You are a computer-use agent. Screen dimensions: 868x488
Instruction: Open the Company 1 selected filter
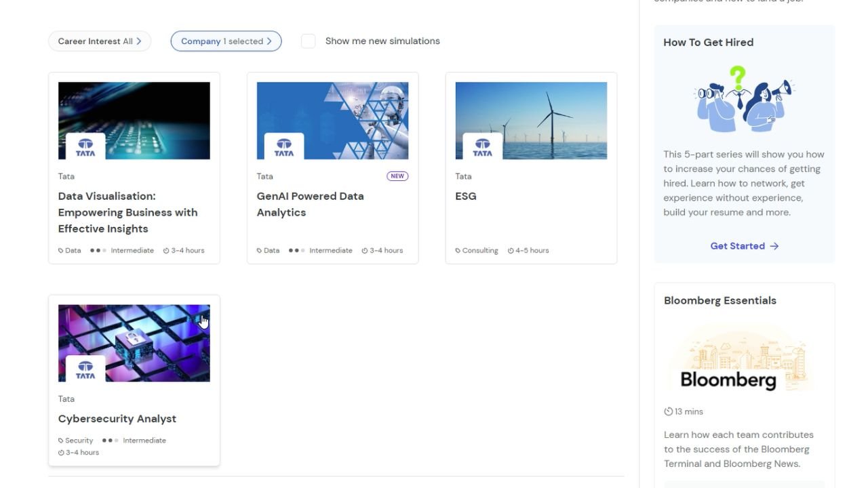tap(226, 41)
